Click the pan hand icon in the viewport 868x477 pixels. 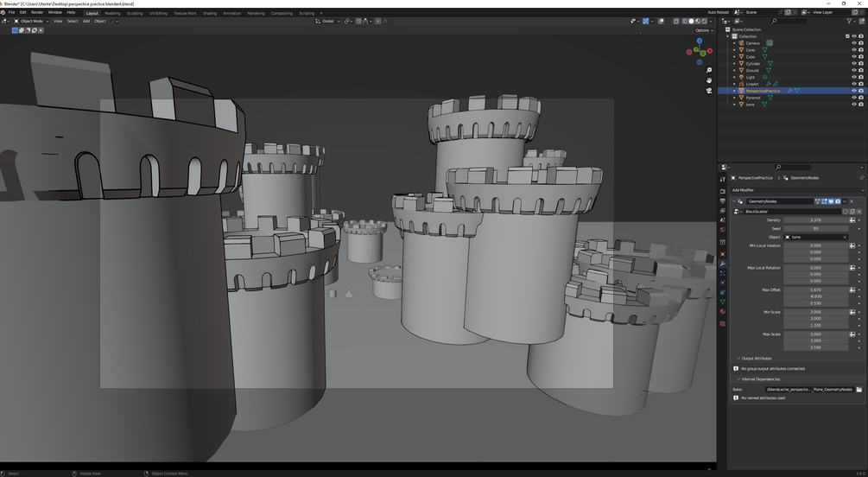pyautogui.click(x=709, y=80)
